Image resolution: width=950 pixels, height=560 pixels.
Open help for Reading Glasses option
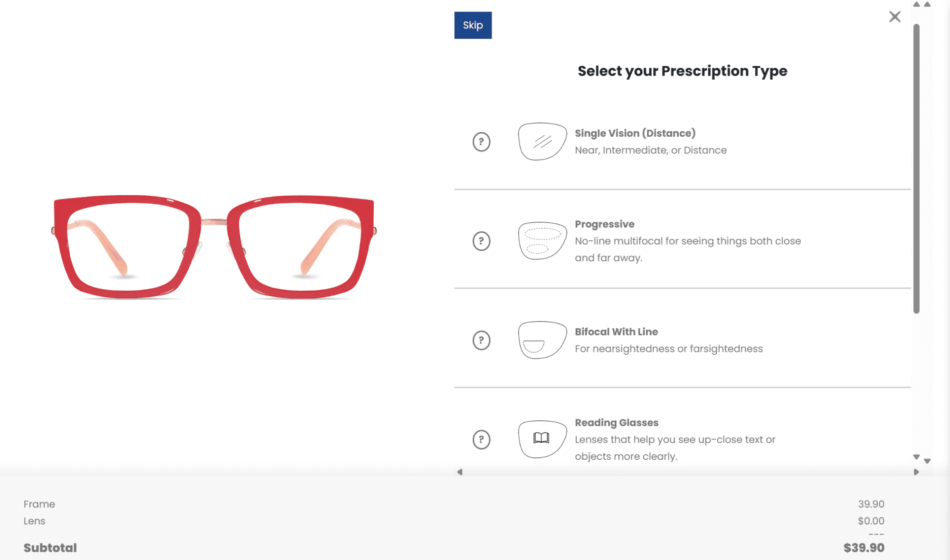pos(481,439)
